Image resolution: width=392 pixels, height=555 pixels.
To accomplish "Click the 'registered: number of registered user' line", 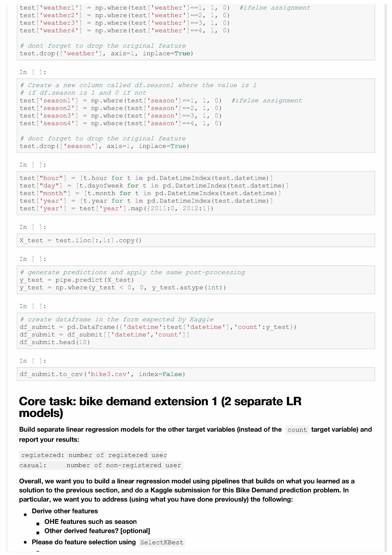I will point(94,455).
